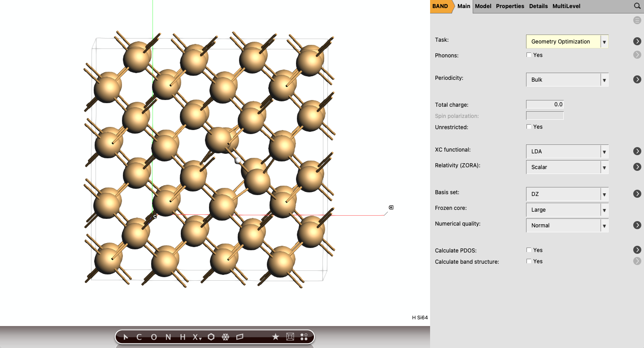
Task: Open the MultiLevel tab
Action: [x=566, y=6]
